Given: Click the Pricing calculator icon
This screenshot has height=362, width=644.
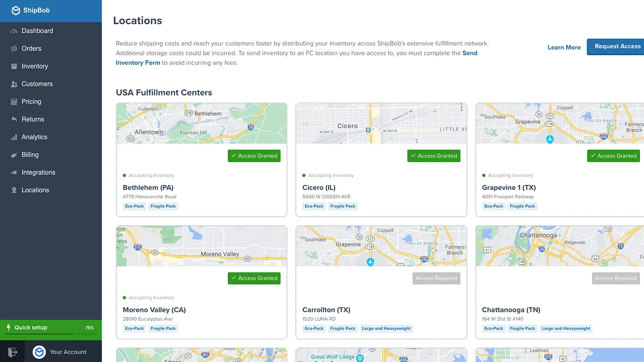Looking at the screenshot, I should (14, 102).
